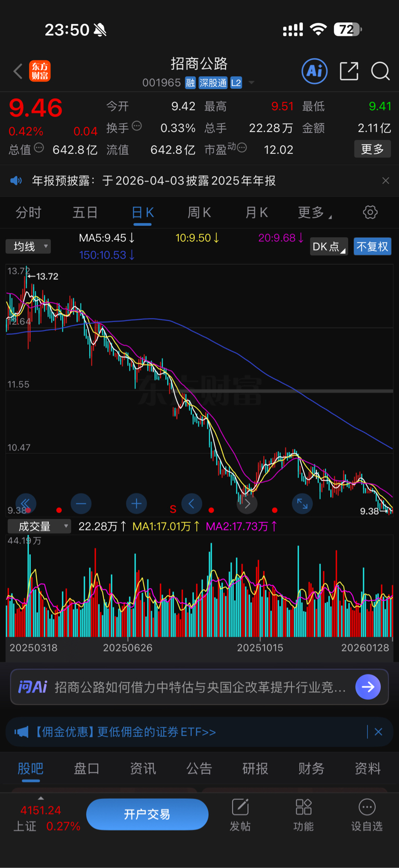This screenshot has width=399, height=868.
Task: Tap the share icon
Action: click(349, 71)
